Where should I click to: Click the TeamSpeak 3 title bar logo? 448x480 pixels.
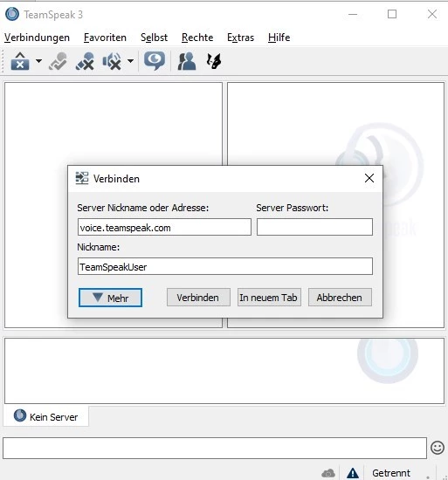pos(12,14)
